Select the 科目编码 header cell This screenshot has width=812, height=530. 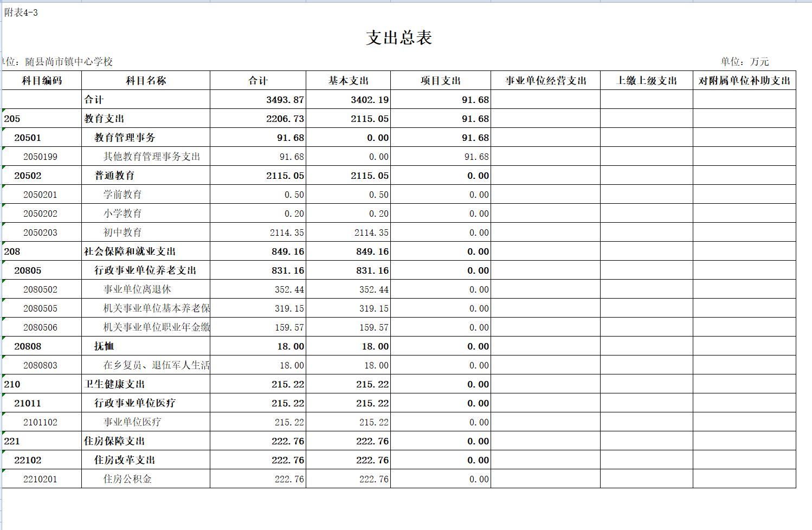pyautogui.click(x=42, y=81)
